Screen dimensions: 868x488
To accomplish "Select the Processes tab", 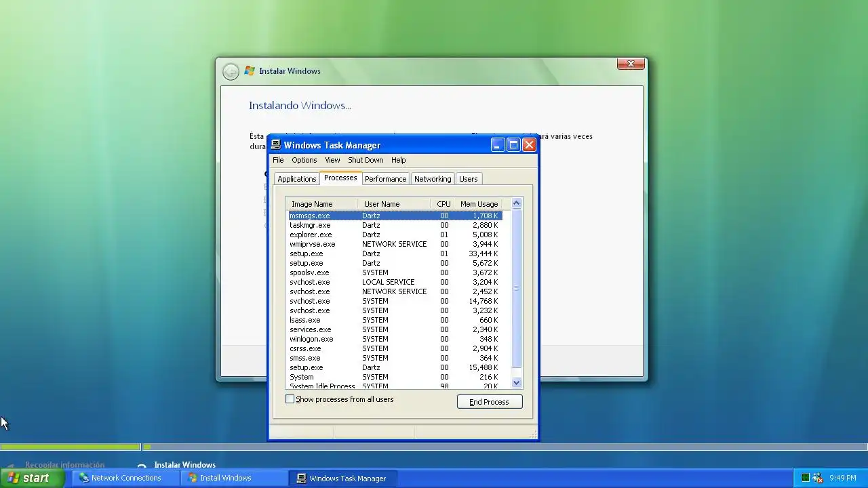I will click(340, 178).
